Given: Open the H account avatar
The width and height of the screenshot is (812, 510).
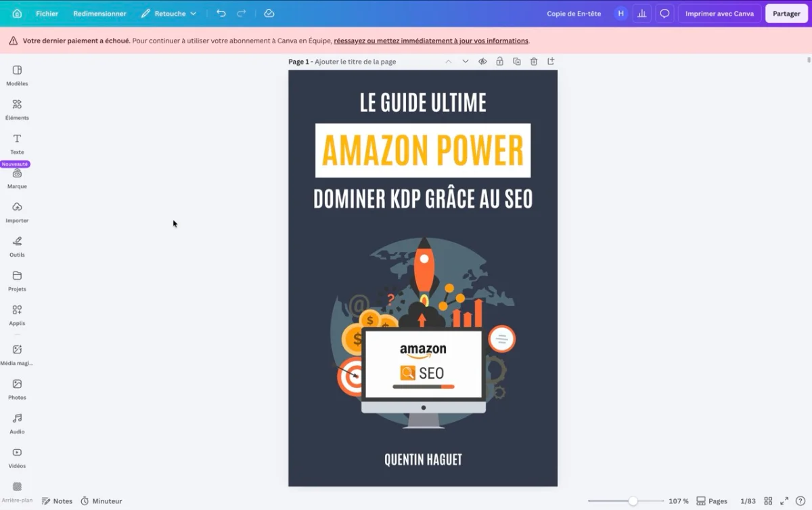Looking at the screenshot, I should (621, 14).
